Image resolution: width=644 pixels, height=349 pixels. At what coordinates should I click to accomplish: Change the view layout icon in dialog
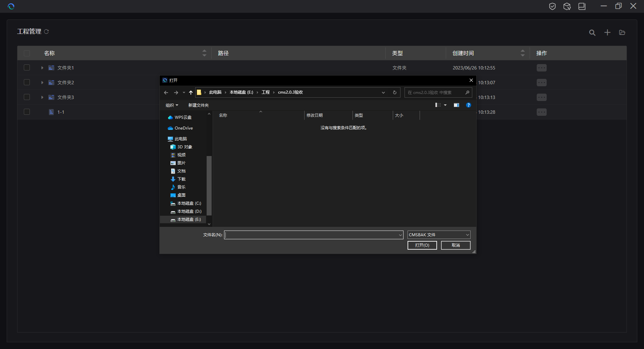438,105
